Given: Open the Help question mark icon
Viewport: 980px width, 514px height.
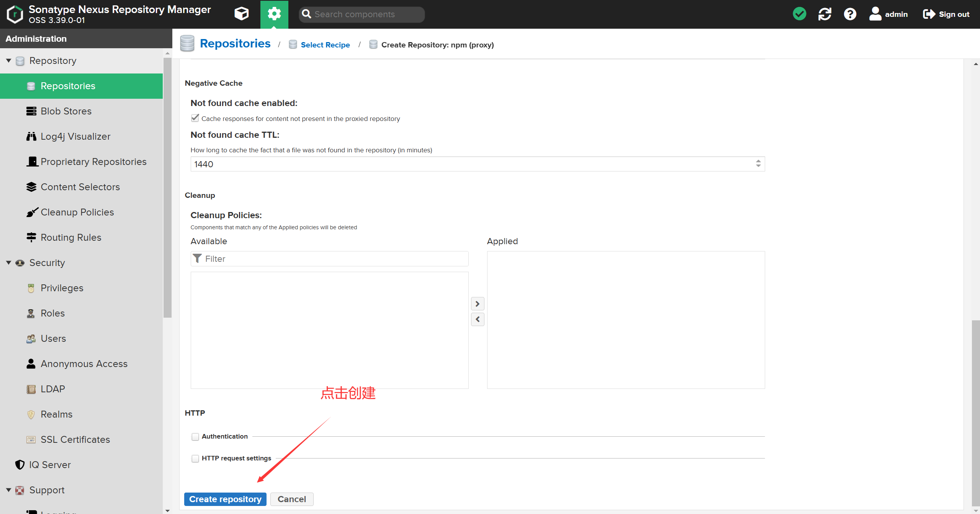Looking at the screenshot, I should 850,14.
